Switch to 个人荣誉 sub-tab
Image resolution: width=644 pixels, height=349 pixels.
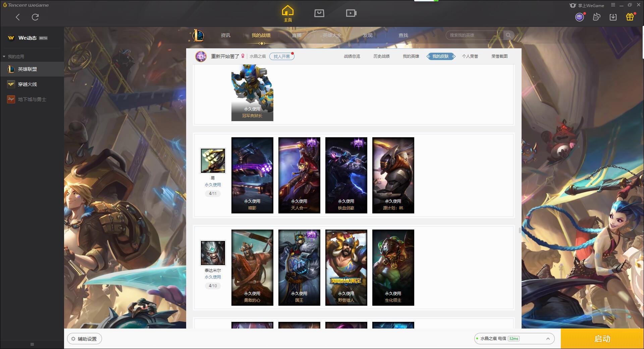pyautogui.click(x=470, y=56)
